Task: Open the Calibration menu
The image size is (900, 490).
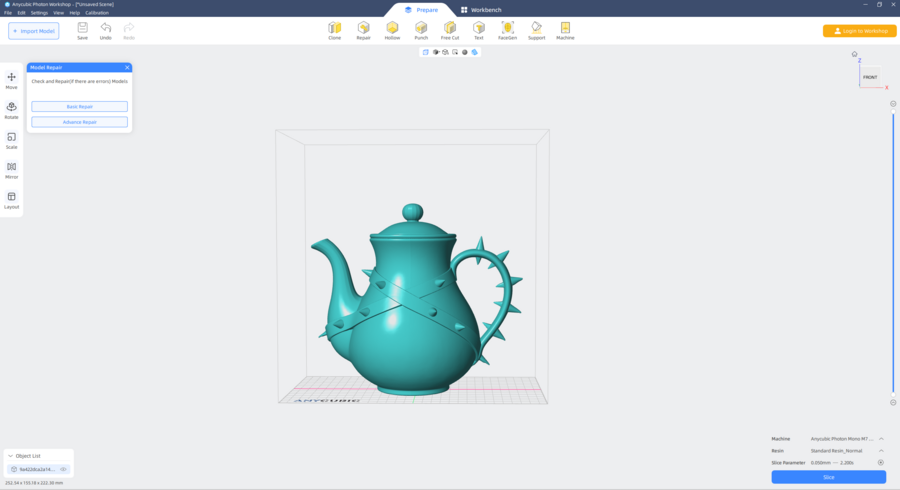Action: click(97, 13)
